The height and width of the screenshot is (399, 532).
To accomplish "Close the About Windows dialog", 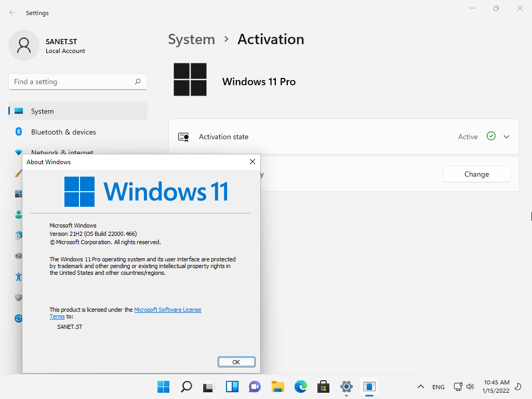I will [252, 162].
